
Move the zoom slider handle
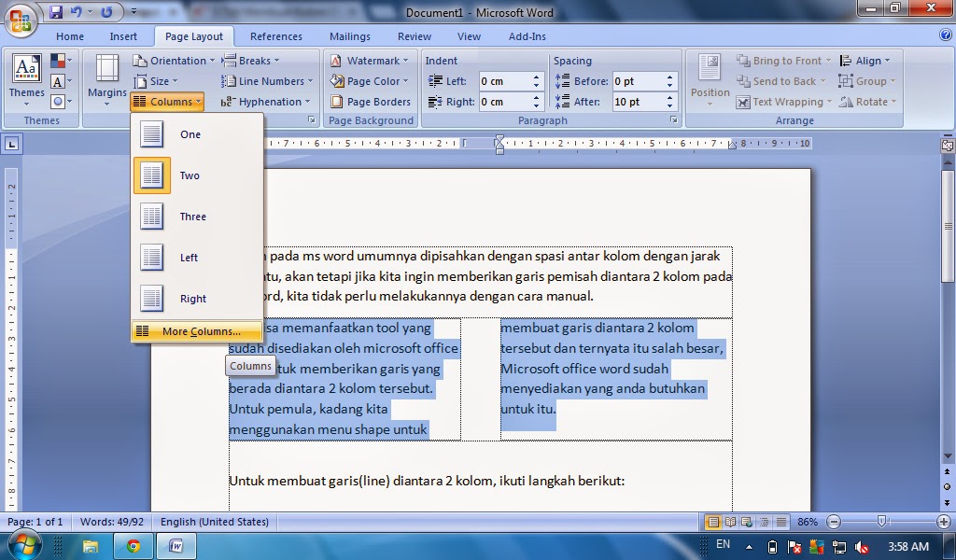click(x=881, y=521)
